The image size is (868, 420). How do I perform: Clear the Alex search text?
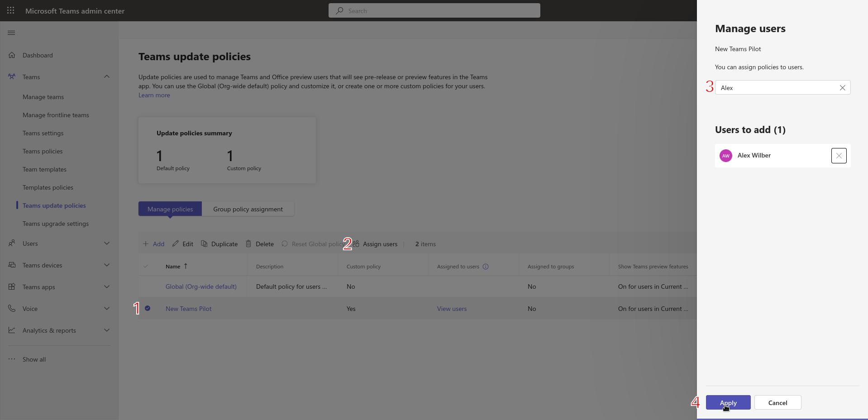point(842,88)
